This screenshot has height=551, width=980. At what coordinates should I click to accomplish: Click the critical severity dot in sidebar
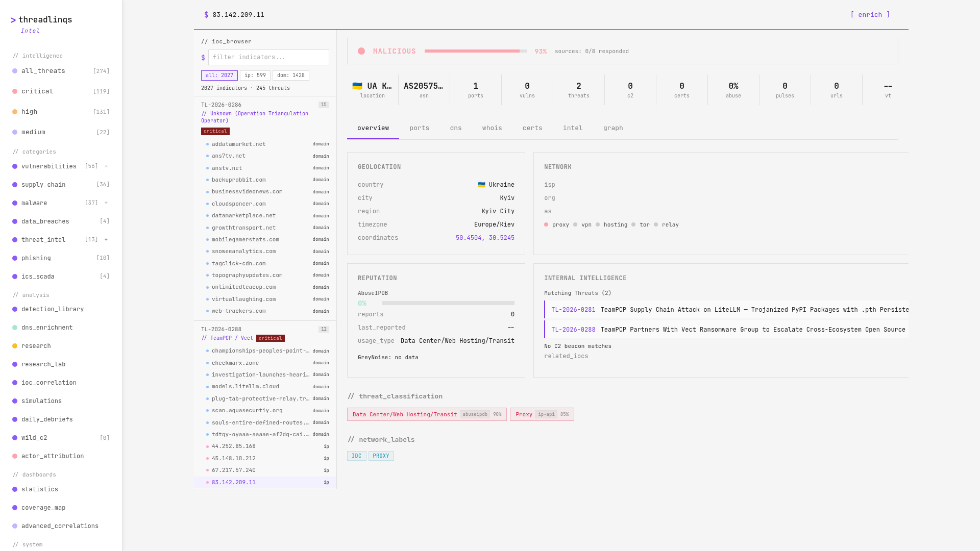point(15,91)
